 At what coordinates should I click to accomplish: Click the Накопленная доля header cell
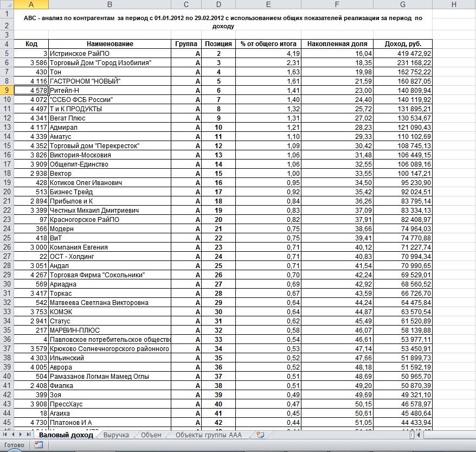(337, 44)
